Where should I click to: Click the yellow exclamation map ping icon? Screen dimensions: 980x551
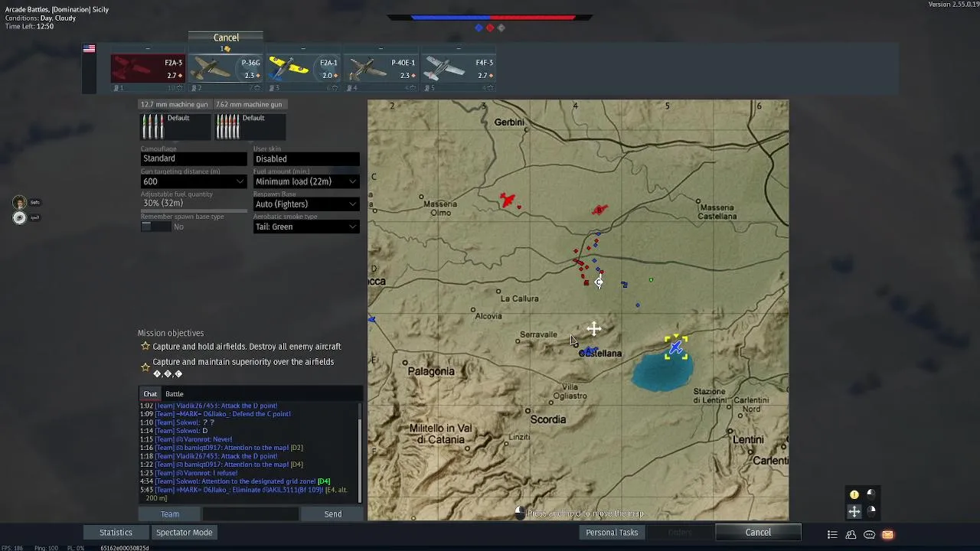pos(854,494)
